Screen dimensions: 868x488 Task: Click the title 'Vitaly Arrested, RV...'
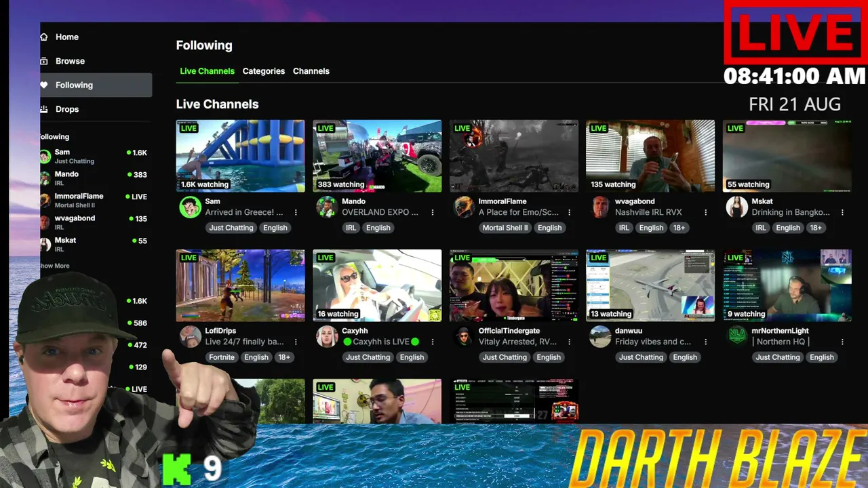point(518,342)
